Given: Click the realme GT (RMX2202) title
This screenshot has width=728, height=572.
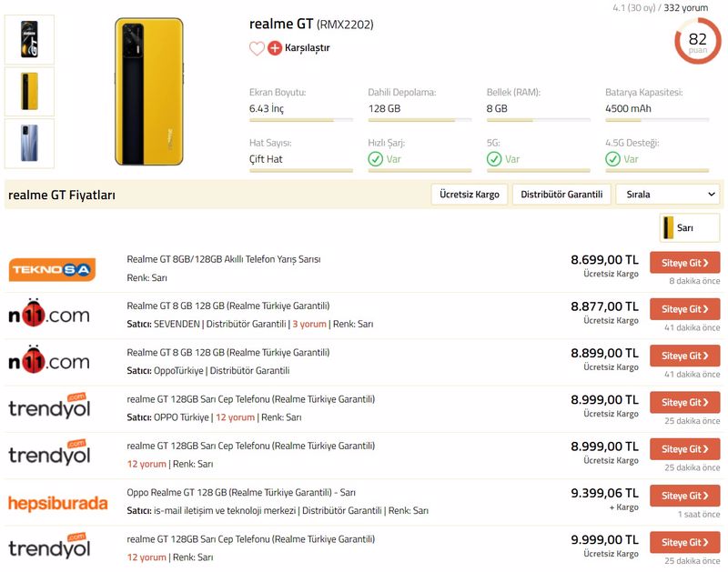Looking at the screenshot, I should pyautogui.click(x=311, y=24).
